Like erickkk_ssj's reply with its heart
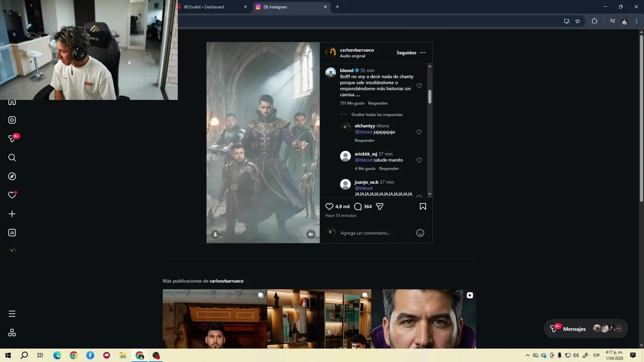644x362 pixels. (x=419, y=160)
